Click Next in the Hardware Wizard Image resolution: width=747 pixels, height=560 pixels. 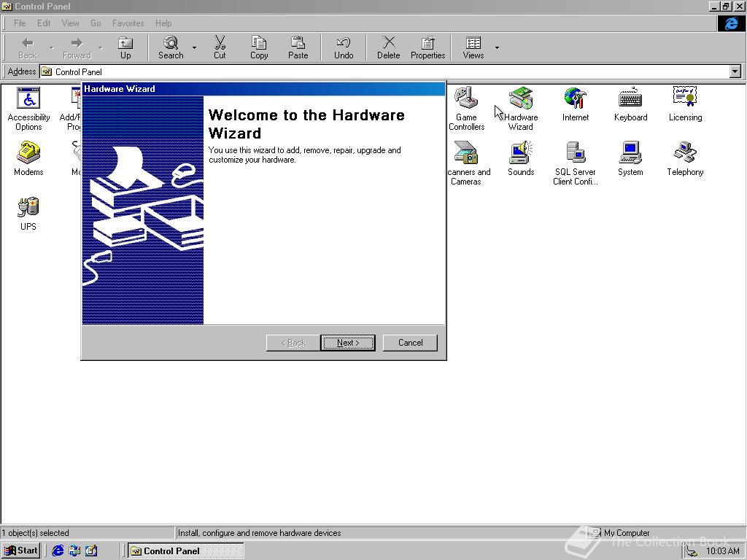(348, 343)
